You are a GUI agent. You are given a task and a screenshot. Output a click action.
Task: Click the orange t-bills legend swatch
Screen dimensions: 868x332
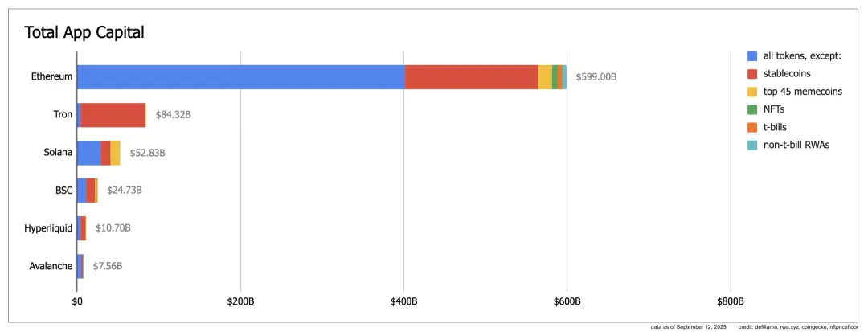click(x=752, y=127)
